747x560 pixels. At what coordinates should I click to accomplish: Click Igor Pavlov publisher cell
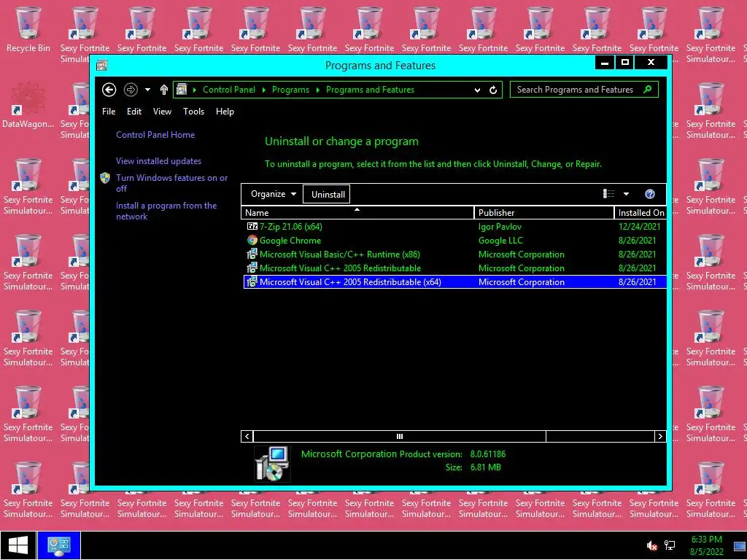pyautogui.click(x=500, y=227)
